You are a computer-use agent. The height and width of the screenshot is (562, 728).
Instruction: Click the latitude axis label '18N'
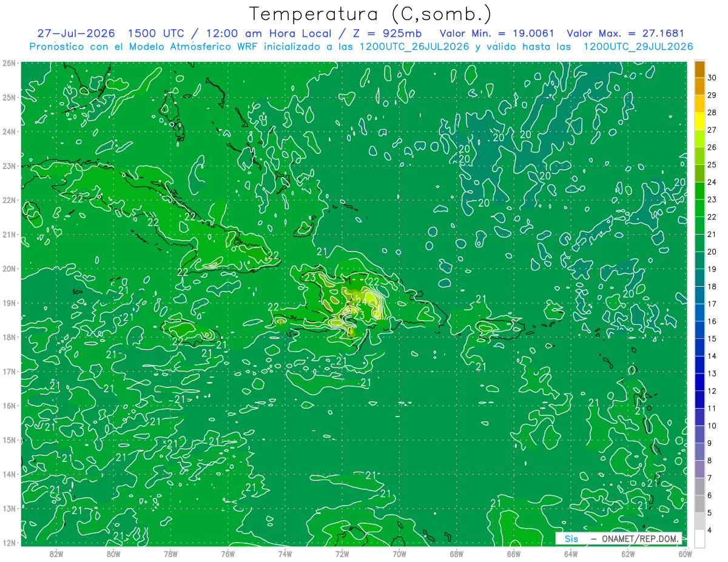tap(8, 337)
